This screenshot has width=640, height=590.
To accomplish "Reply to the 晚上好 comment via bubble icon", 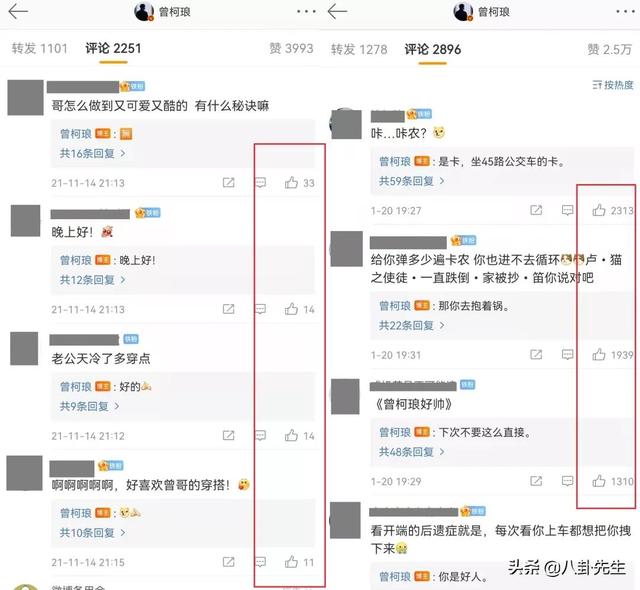I will [x=260, y=309].
